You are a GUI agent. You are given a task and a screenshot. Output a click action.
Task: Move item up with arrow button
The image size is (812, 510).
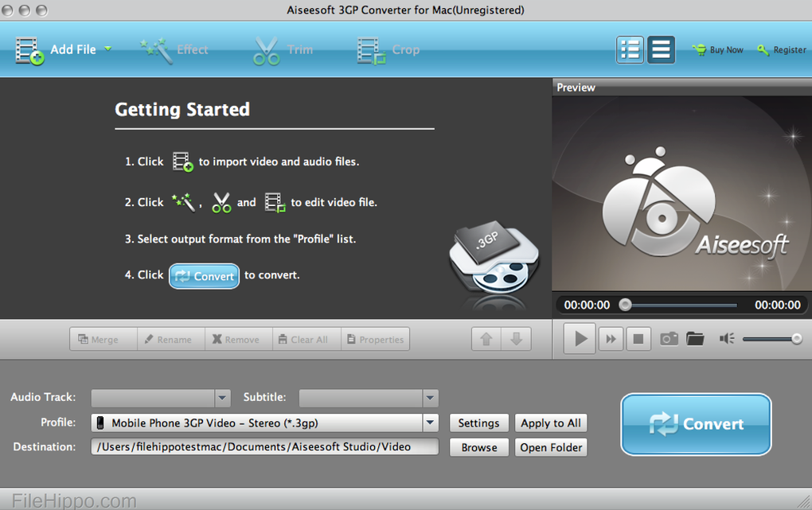point(486,339)
